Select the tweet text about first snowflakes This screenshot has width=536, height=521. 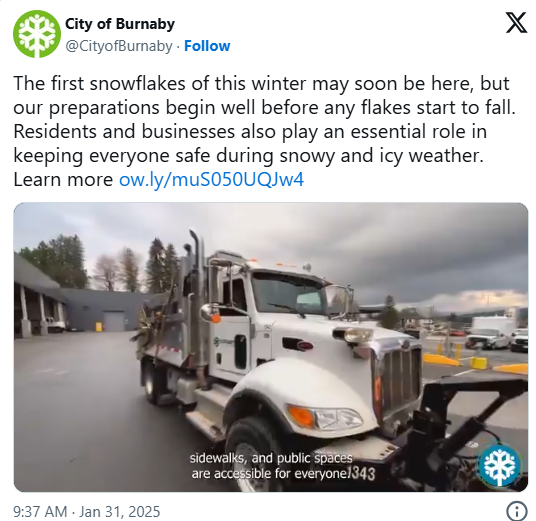pos(264,131)
